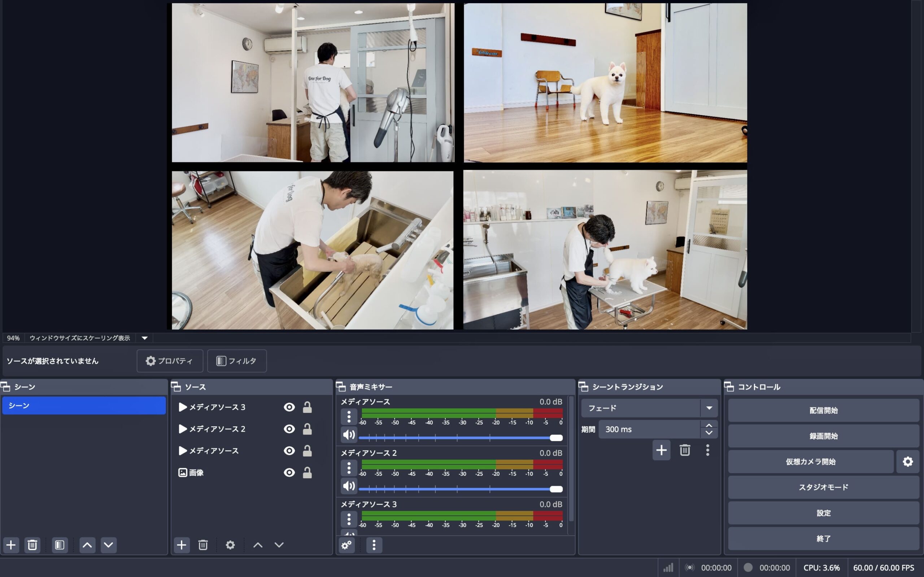Screen dimensions: 924x577
Task: Hide the 画像 source with eye icon
Action: 289,472
